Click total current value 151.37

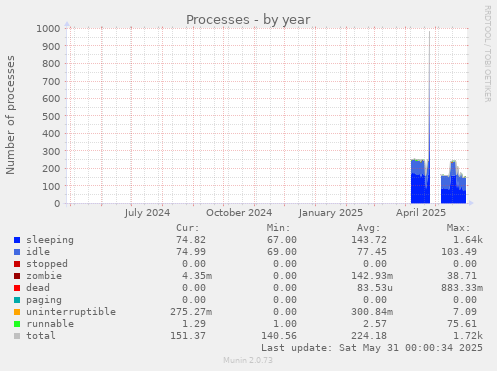[188, 336]
